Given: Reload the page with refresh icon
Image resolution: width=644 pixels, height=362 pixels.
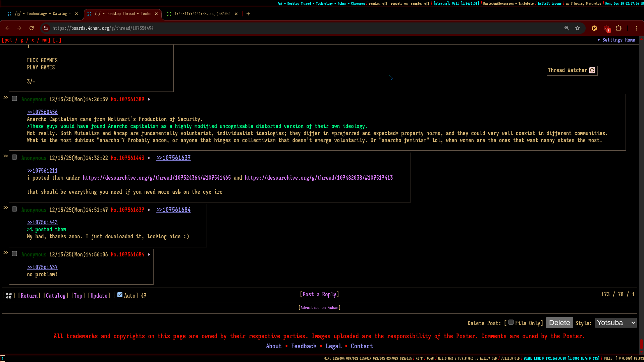Looking at the screenshot, I should click(32, 28).
